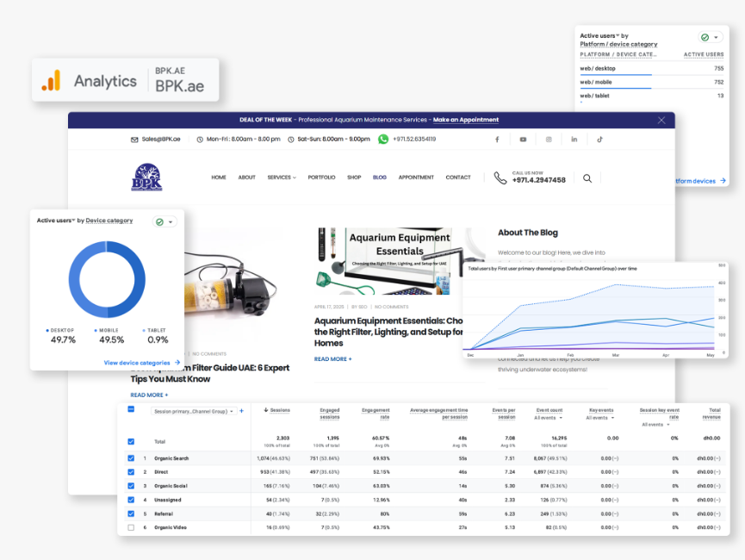Viewport: 745px width, 560px height.
Task: Click the Facebook icon in top bar
Action: pos(497,139)
